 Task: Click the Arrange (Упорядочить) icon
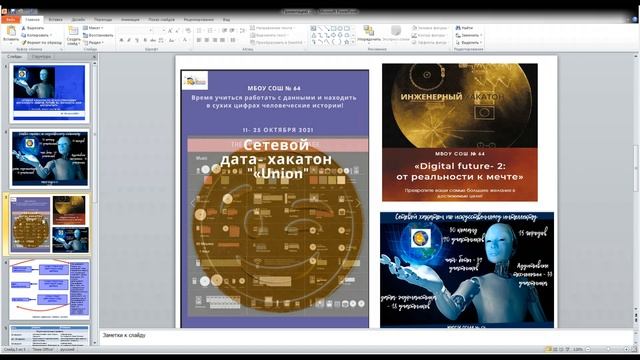point(369,31)
